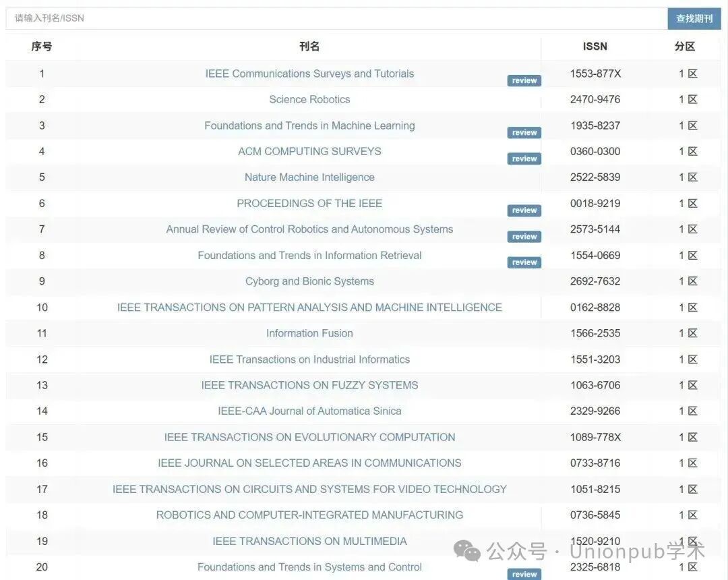This screenshot has width=728, height=580.
Task: Open the ACM COMPUTING SURVEYS link
Action: point(309,151)
